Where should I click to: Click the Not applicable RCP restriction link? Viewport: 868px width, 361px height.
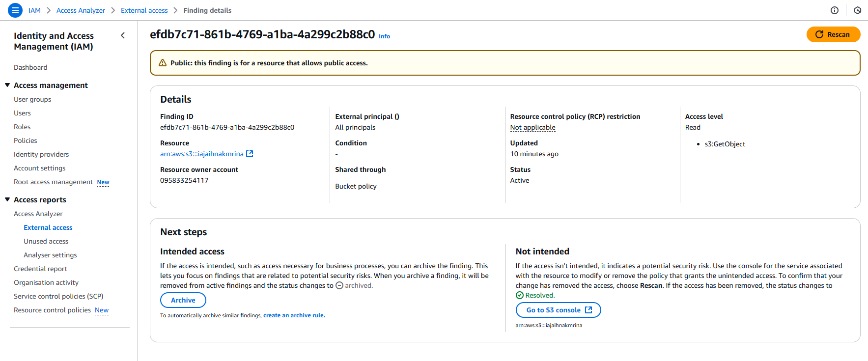[x=532, y=127]
